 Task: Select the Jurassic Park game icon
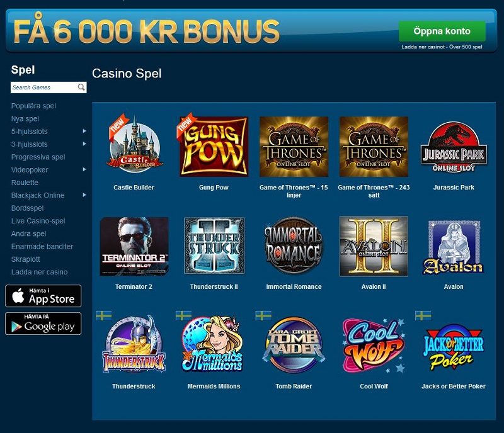click(x=454, y=147)
